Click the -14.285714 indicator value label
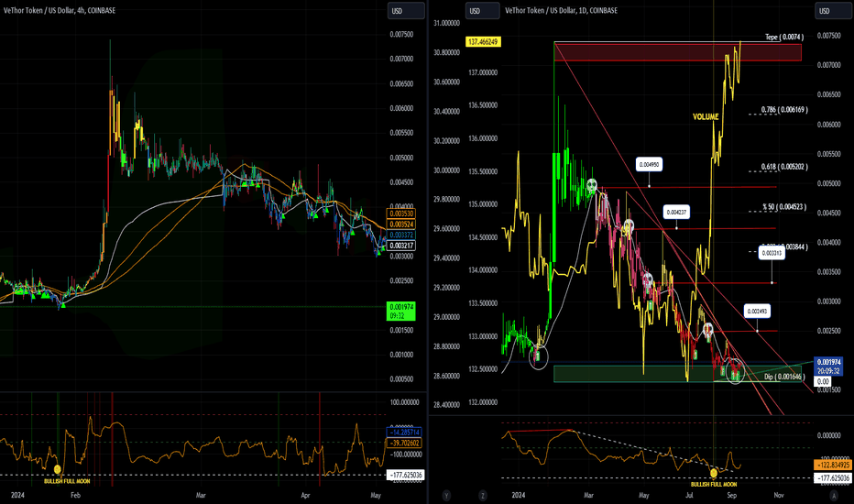The width and height of the screenshot is (854, 504). pos(404,433)
